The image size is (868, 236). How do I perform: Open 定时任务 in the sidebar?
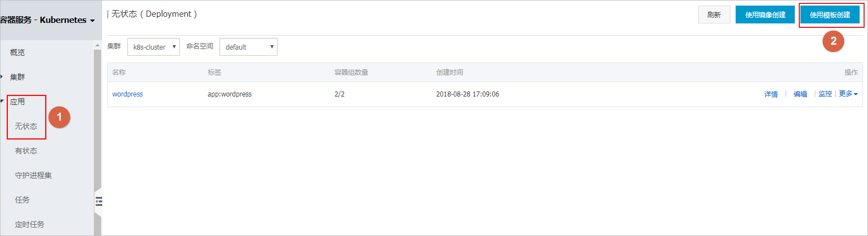tap(30, 224)
